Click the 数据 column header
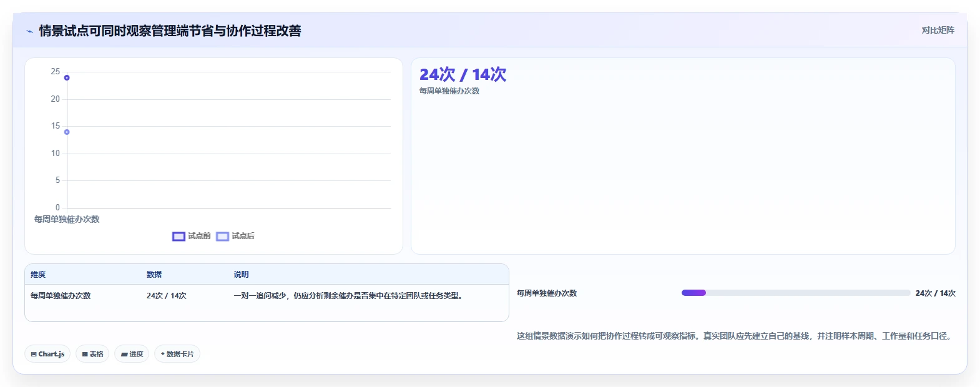 click(x=154, y=275)
